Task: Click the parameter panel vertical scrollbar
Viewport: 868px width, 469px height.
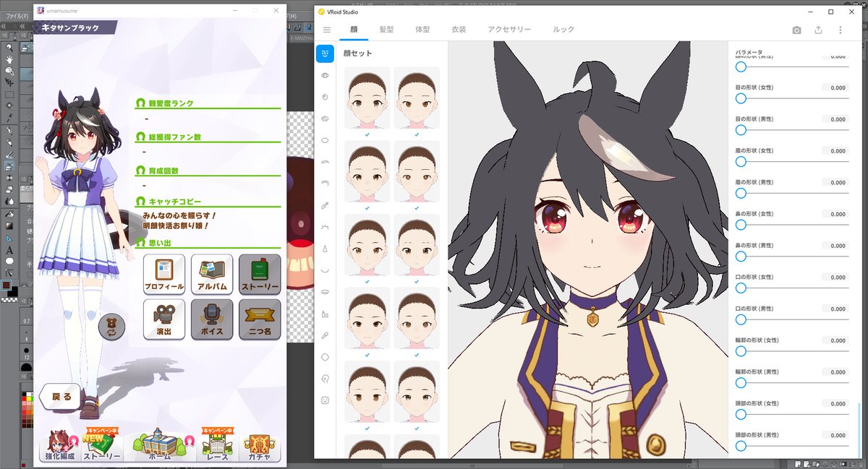Action: [x=859, y=430]
